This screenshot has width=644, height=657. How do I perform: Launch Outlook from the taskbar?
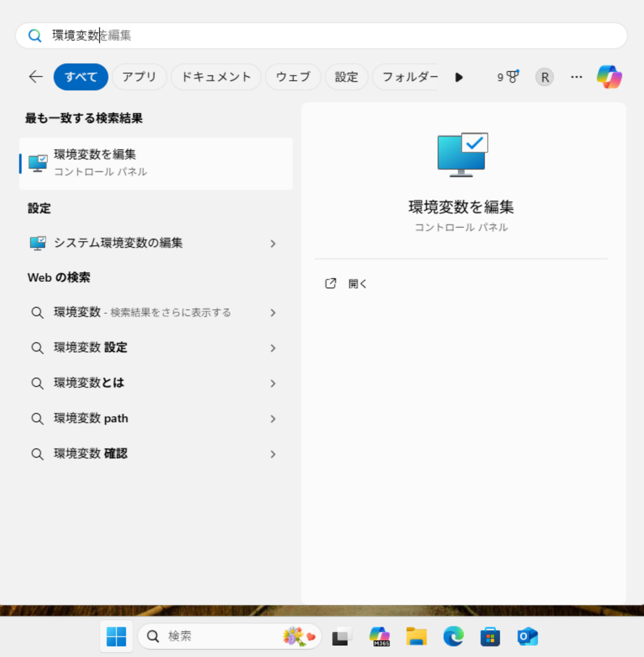click(x=527, y=636)
